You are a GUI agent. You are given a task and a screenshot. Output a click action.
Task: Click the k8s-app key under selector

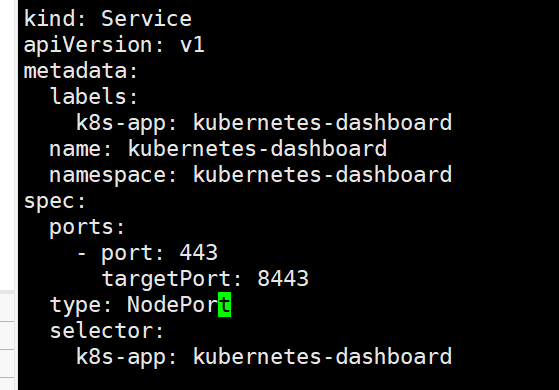121,358
